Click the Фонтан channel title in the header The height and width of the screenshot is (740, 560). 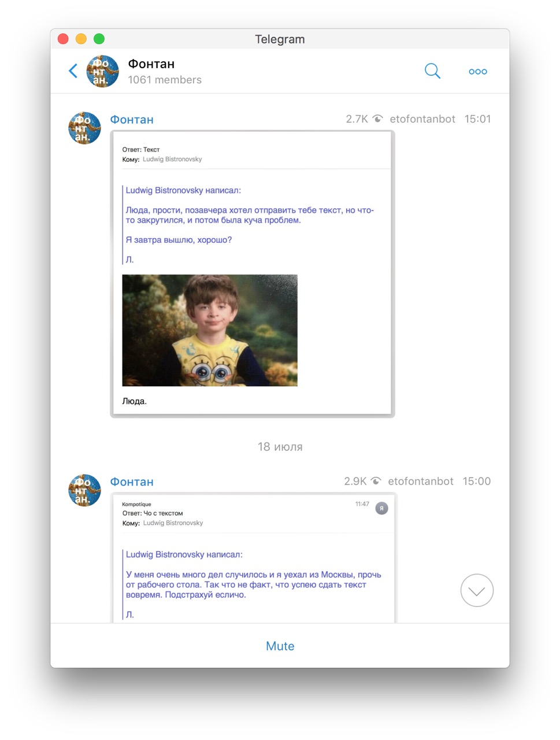[x=151, y=64]
